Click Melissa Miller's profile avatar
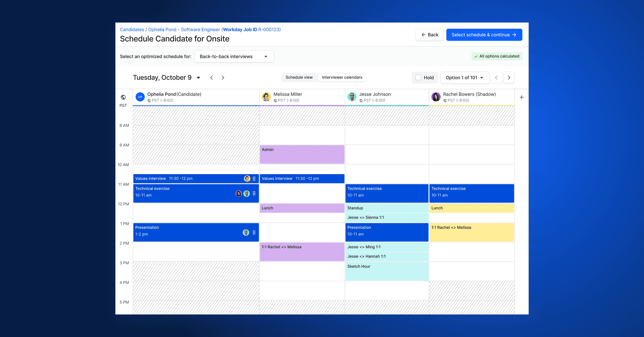Image resolution: width=644 pixels, height=337 pixels. tap(266, 97)
